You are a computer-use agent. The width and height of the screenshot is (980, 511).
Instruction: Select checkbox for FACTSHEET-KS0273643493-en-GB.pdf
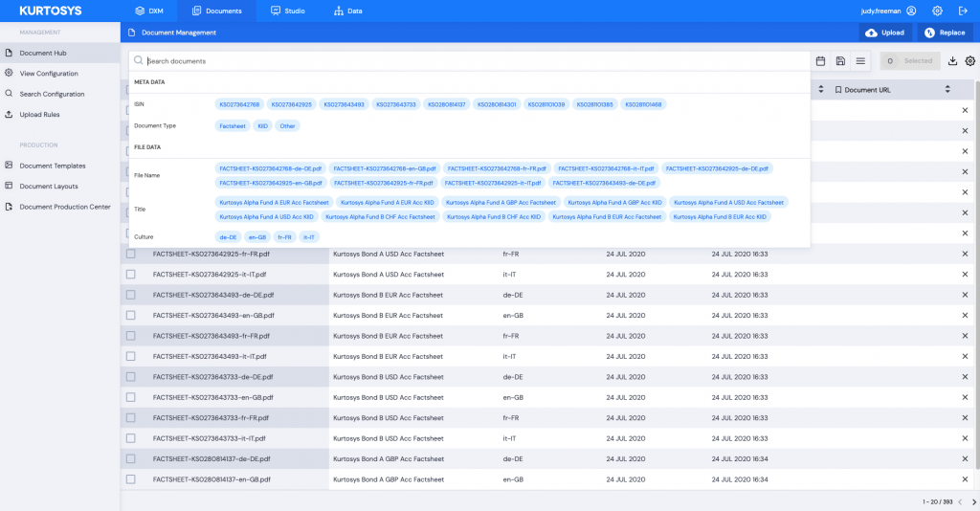pos(130,316)
